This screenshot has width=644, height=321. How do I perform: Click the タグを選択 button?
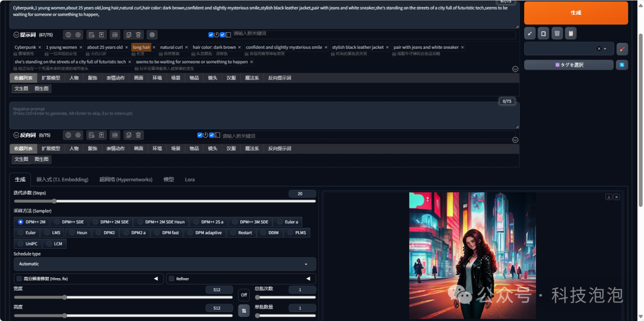tap(569, 65)
